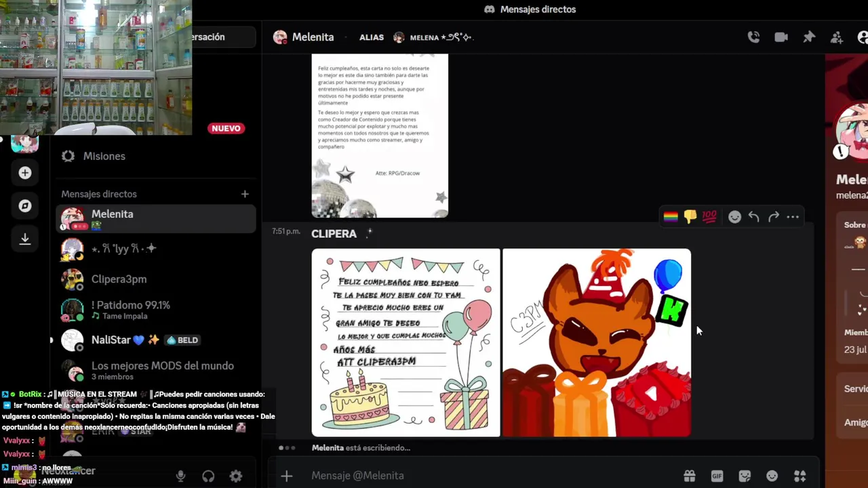Open the apps launcher icon in message bar
Screen dimensions: 868x488
(x=800, y=476)
